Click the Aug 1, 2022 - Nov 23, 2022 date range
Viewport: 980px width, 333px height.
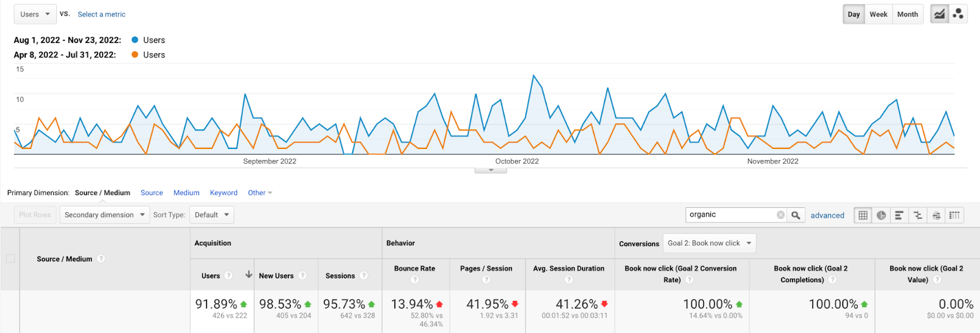[67, 40]
